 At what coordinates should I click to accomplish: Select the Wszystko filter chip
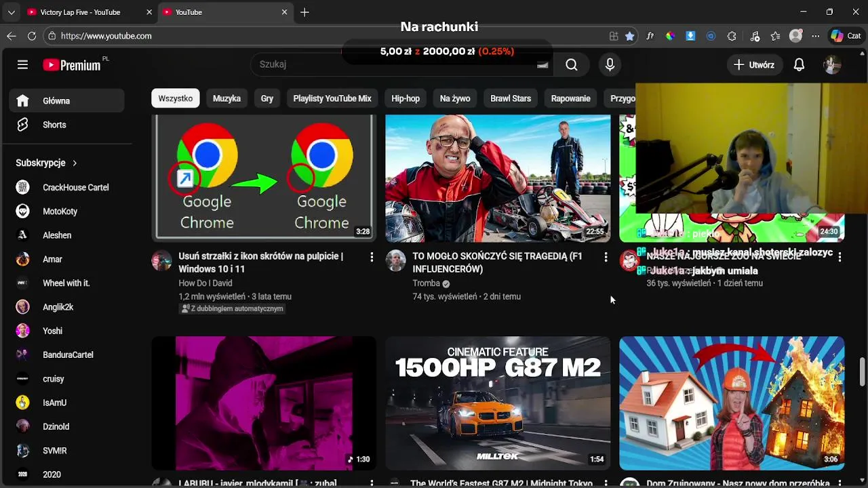pos(176,98)
